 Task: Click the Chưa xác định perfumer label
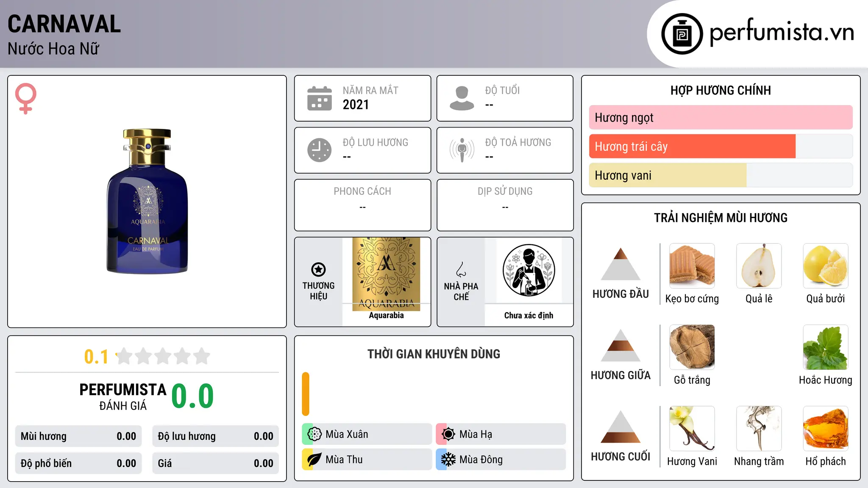(529, 315)
